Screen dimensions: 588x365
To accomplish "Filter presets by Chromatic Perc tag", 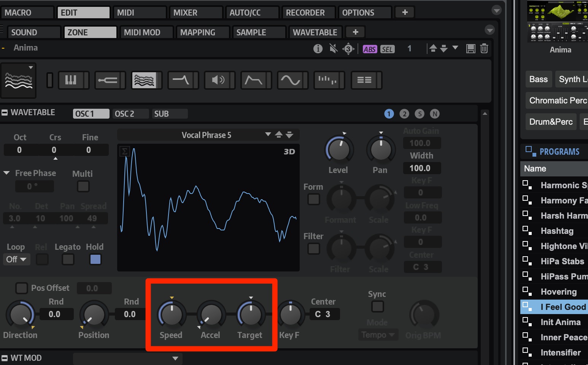I will 558,100.
